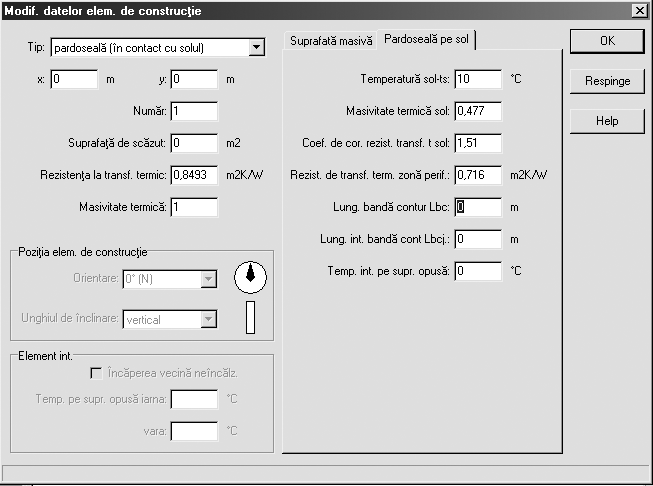The image size is (653, 486).
Task: Close the dialog with the X button
Action: (639, 10)
